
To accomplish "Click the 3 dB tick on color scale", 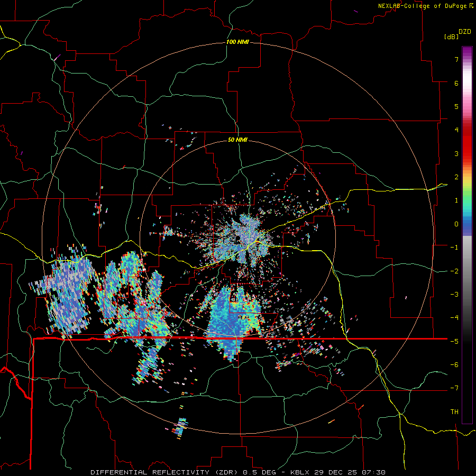I will 456,153.
